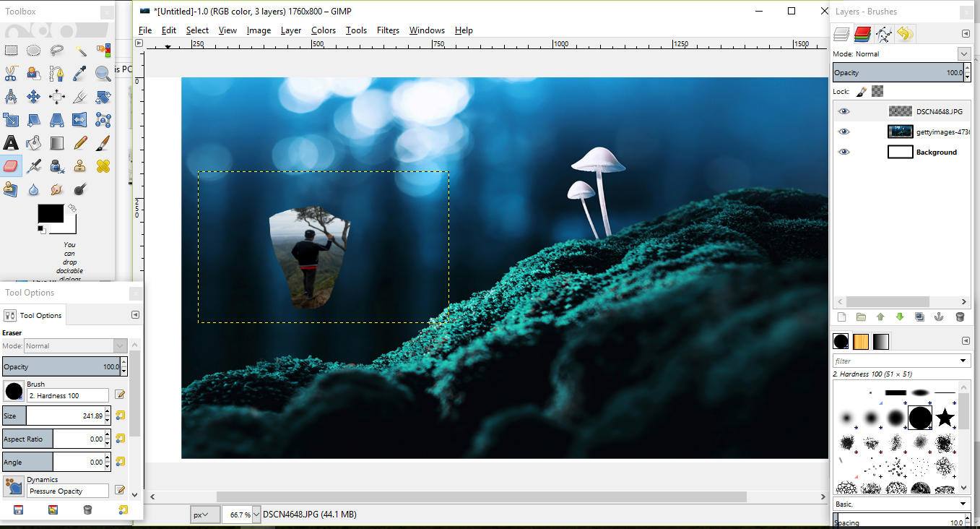Select the Perspective tool
Image resolution: width=980 pixels, height=529 pixels.
57,120
